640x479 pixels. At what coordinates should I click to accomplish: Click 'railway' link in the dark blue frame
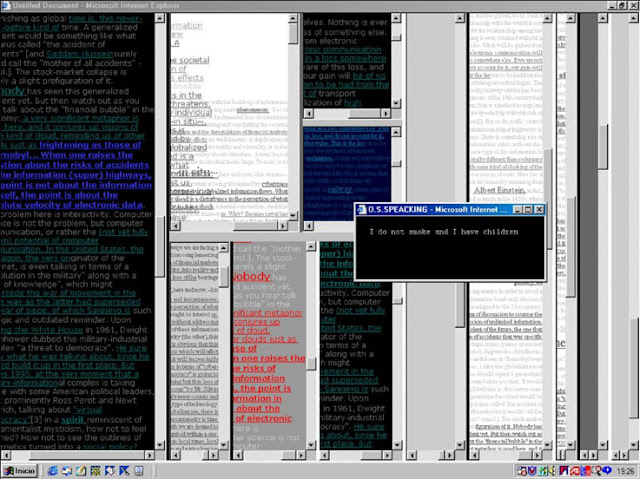point(340,189)
